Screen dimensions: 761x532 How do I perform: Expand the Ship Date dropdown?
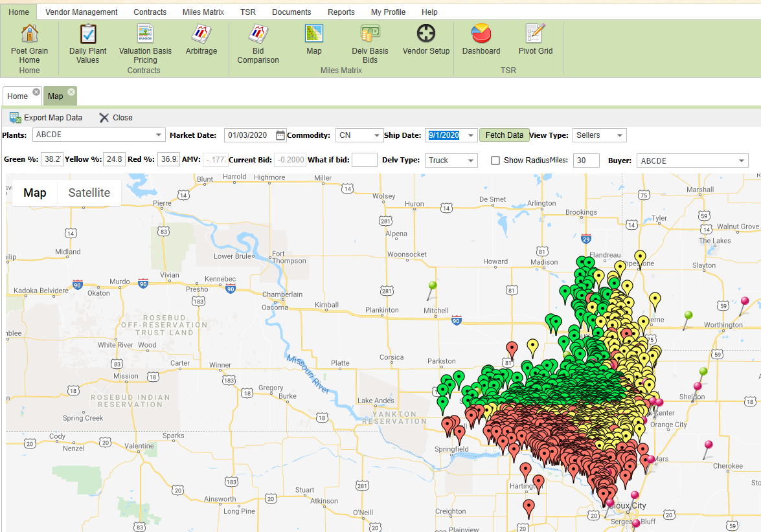470,135
